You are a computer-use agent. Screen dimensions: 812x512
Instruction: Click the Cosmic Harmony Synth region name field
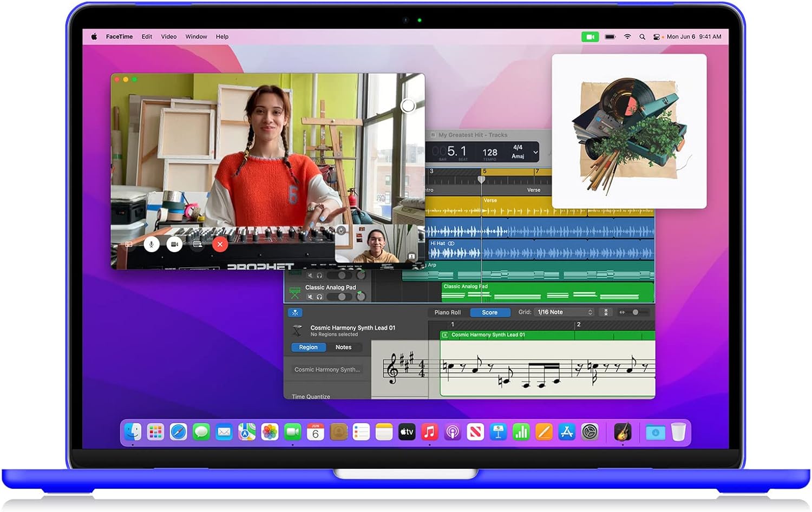coord(327,370)
